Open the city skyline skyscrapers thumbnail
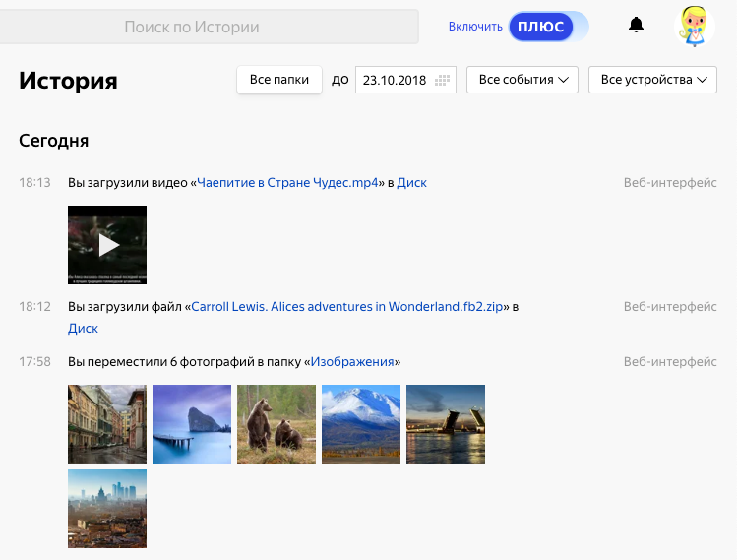Image resolution: width=737 pixels, height=560 pixels. click(107, 509)
